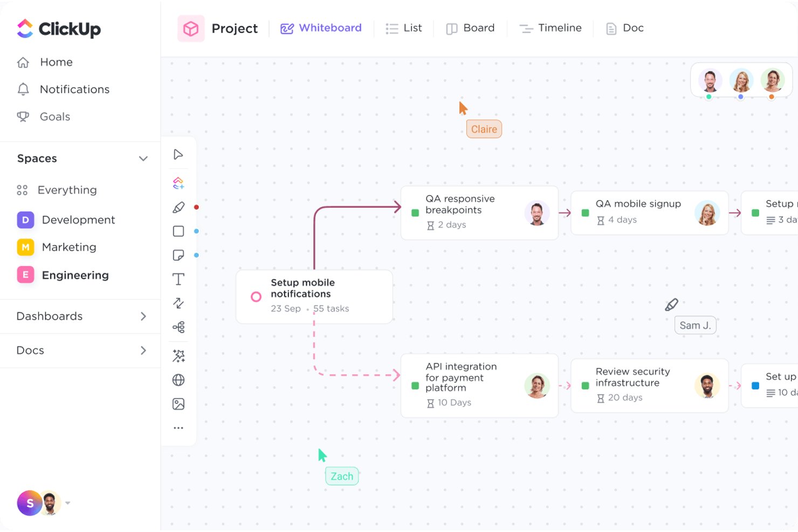The width and height of the screenshot is (798, 532).
Task: Switch to the Whiteboard tab
Action: click(x=321, y=28)
